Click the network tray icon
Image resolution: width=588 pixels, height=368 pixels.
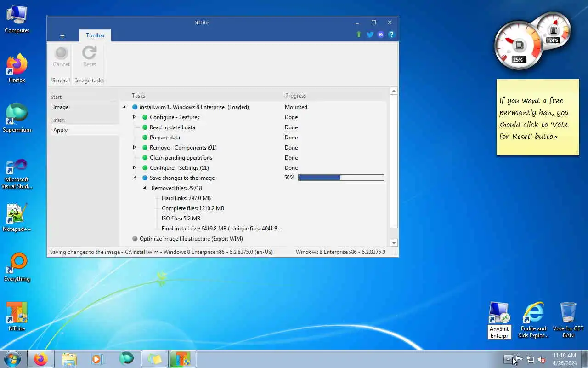(531, 359)
